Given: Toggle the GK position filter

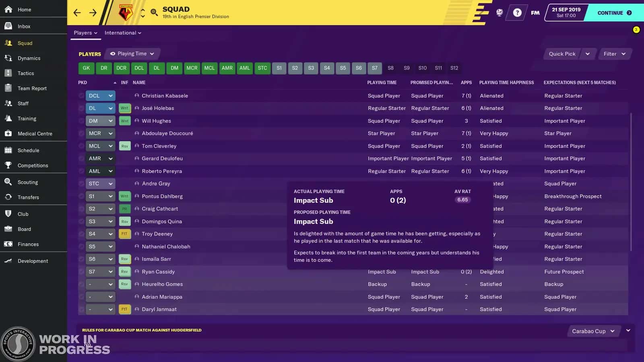Looking at the screenshot, I should click(x=86, y=68).
